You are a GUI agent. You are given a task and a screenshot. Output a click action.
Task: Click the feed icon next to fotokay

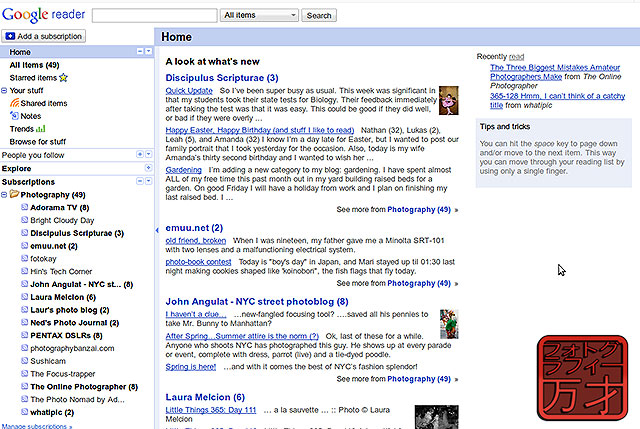pos(24,258)
